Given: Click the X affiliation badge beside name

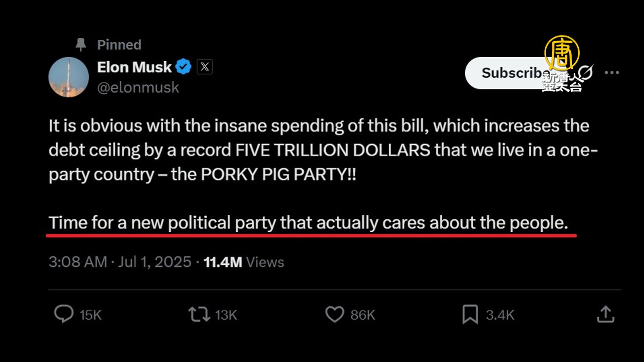Looking at the screenshot, I should [x=204, y=67].
